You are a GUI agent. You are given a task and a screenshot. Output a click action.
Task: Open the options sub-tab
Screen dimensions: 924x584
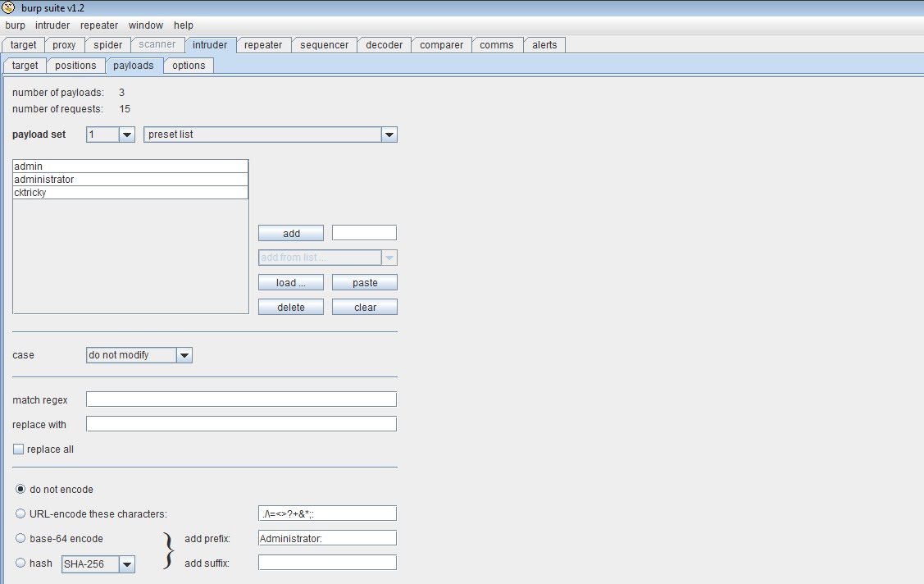tap(189, 66)
